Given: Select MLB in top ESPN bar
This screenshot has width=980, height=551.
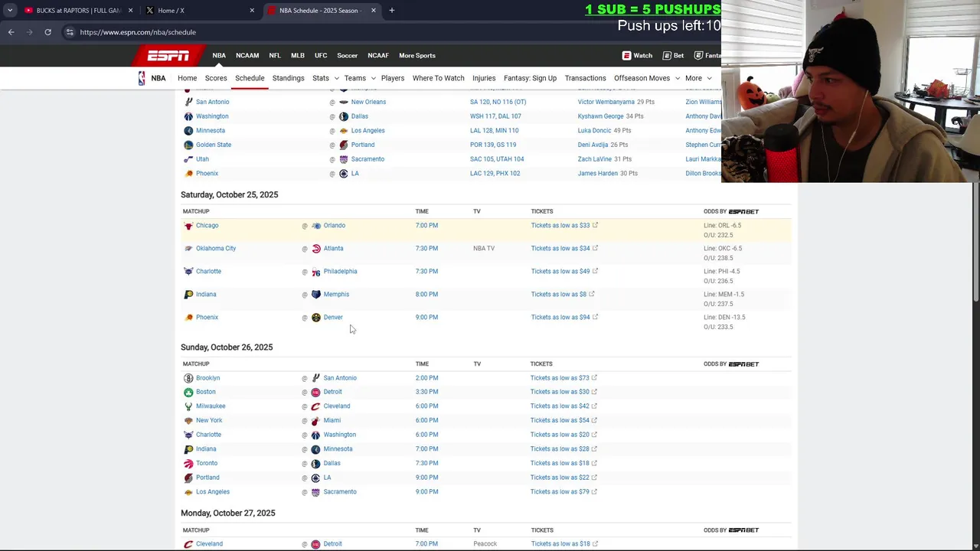Looking at the screenshot, I should point(298,55).
